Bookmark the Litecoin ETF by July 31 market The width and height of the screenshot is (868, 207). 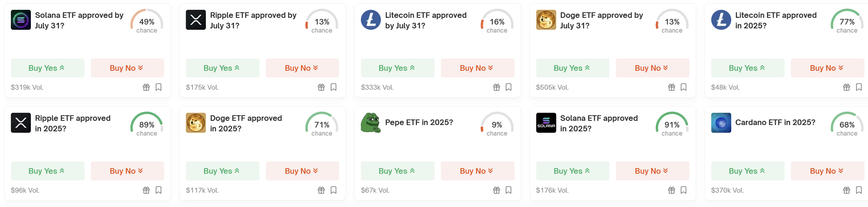click(x=509, y=87)
